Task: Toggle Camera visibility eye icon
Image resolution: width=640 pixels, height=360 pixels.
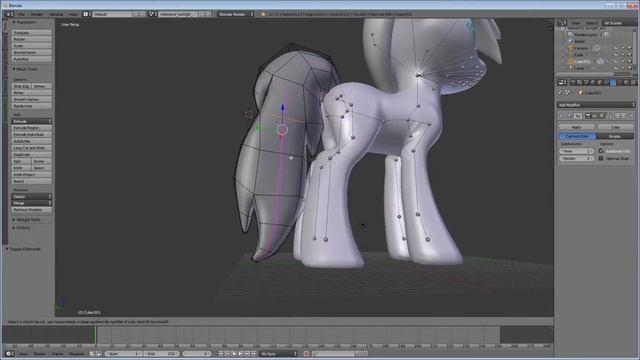Action: (x=616, y=48)
